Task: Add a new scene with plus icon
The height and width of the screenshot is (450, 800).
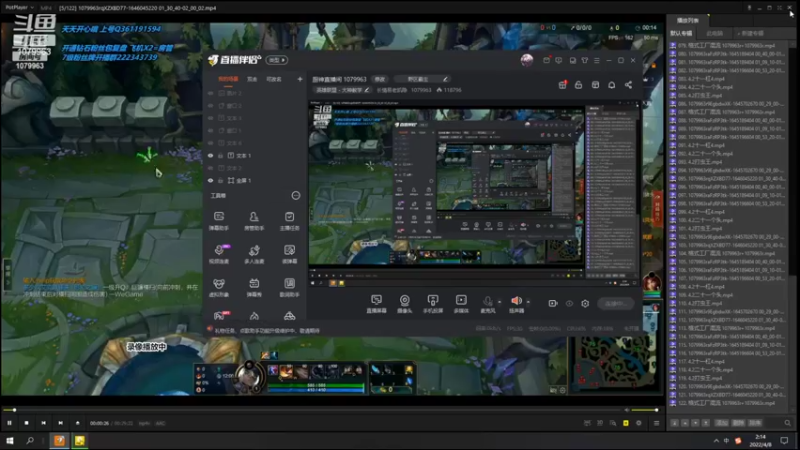Action: (x=299, y=79)
